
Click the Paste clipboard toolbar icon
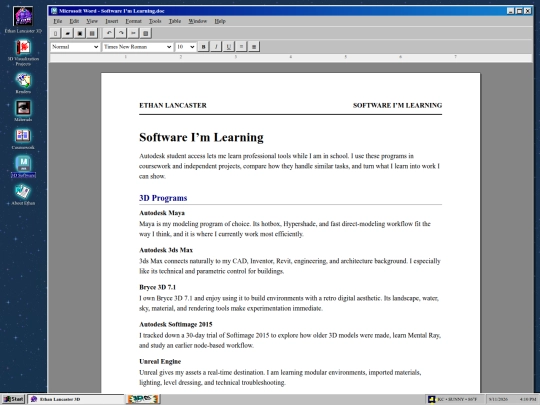pos(146,33)
